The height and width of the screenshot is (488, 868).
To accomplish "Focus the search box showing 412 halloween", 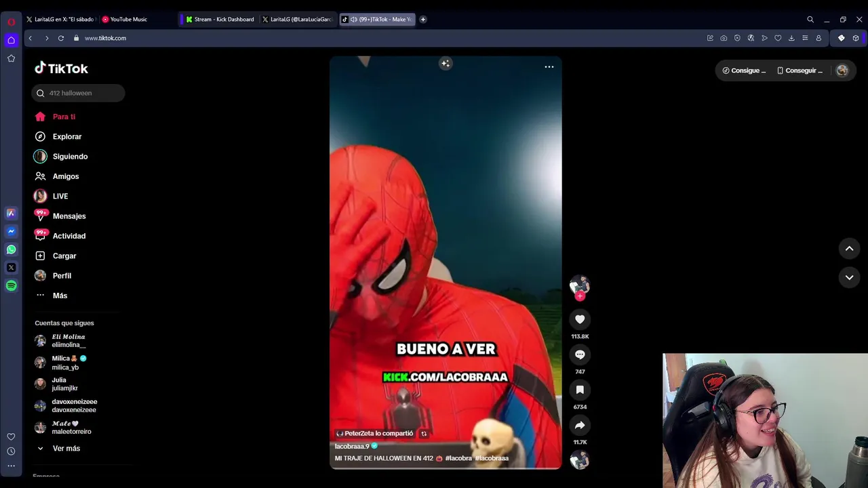I will [79, 93].
